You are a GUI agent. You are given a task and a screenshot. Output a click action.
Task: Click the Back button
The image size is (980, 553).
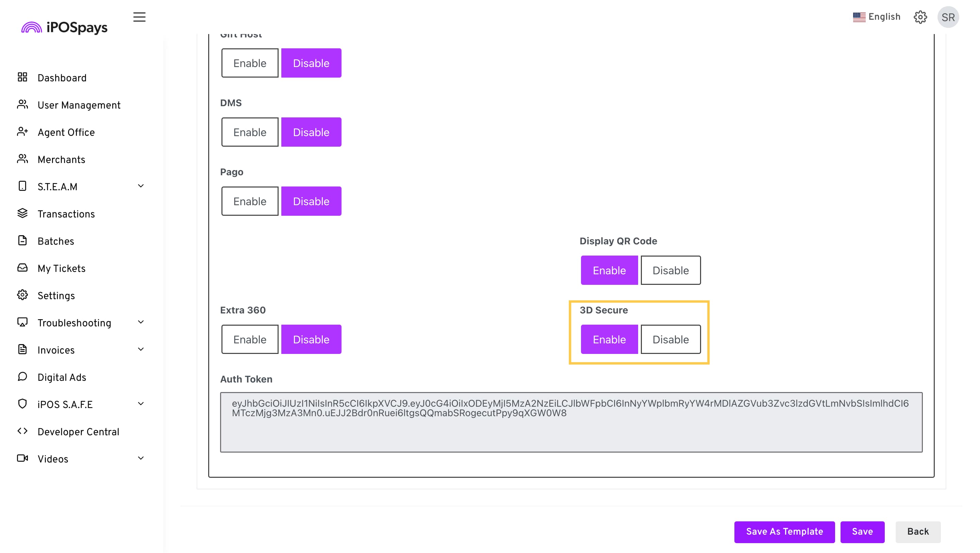point(918,532)
